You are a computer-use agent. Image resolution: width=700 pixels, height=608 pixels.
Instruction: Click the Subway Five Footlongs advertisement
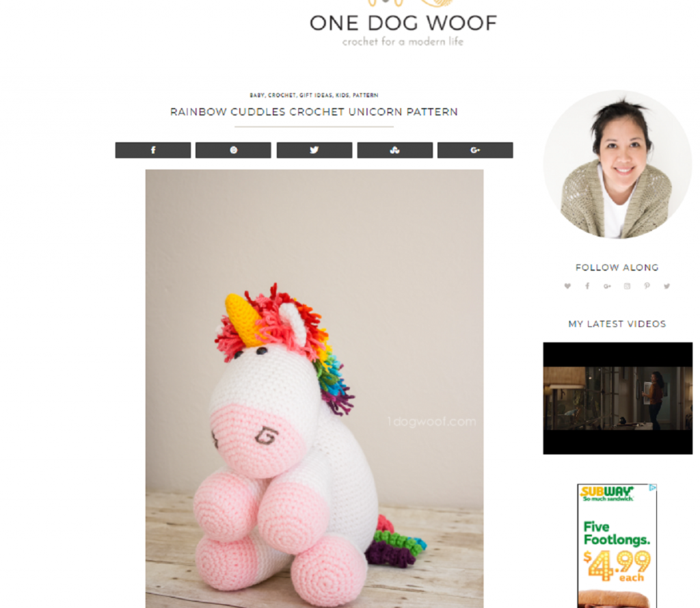pos(617,546)
